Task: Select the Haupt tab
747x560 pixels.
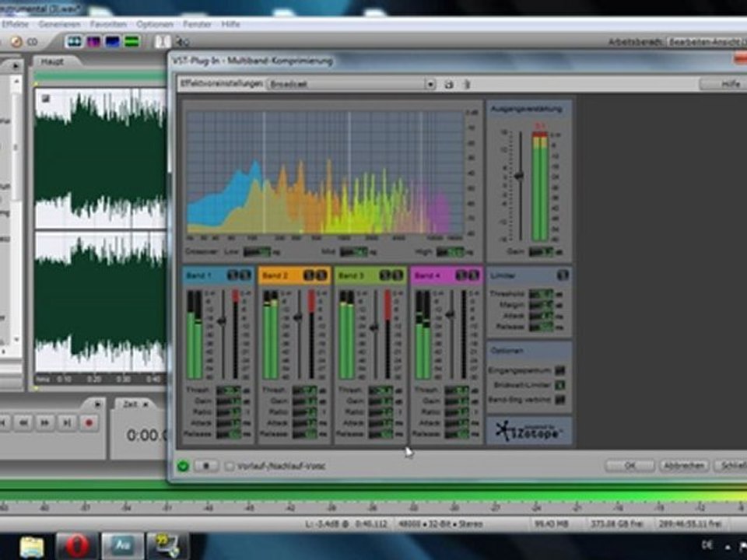Action: pos(52,61)
